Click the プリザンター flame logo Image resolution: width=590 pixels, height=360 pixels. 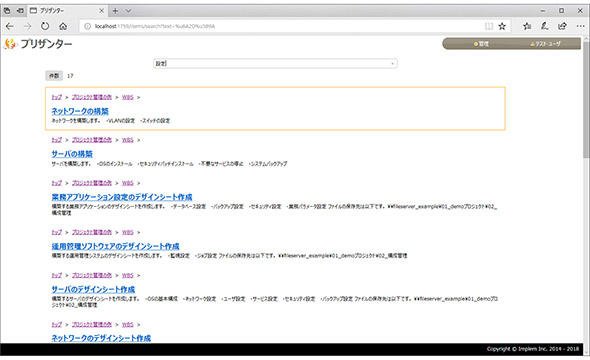10,44
